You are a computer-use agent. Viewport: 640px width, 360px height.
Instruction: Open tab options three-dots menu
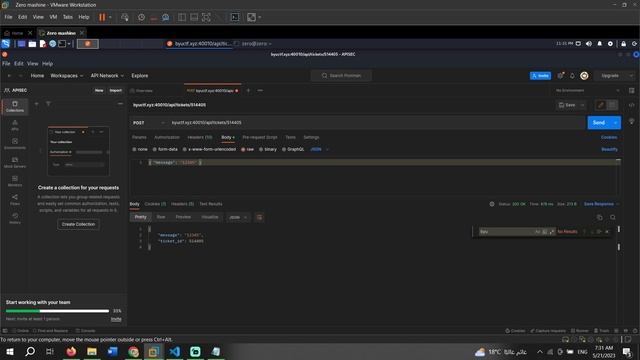pos(260,90)
